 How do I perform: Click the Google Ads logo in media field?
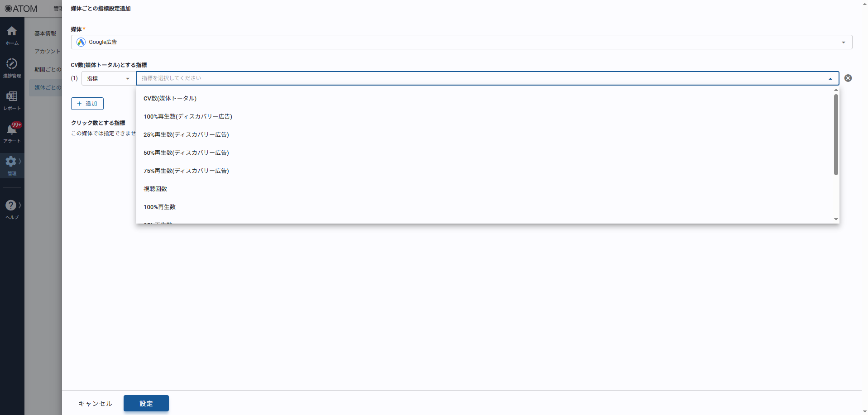81,42
